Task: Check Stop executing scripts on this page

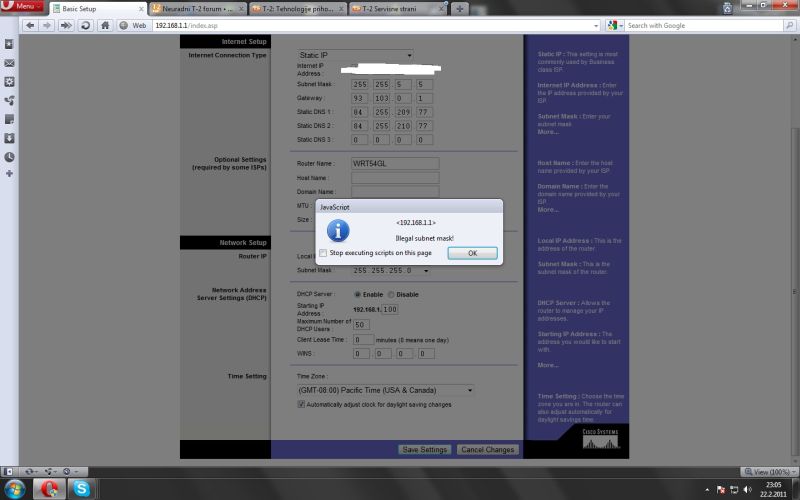Action: (x=323, y=253)
